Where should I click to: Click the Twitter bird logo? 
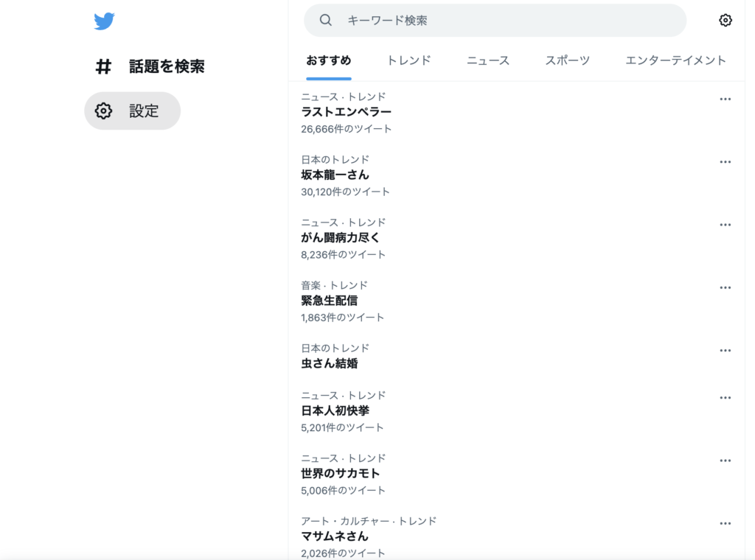pos(105,21)
